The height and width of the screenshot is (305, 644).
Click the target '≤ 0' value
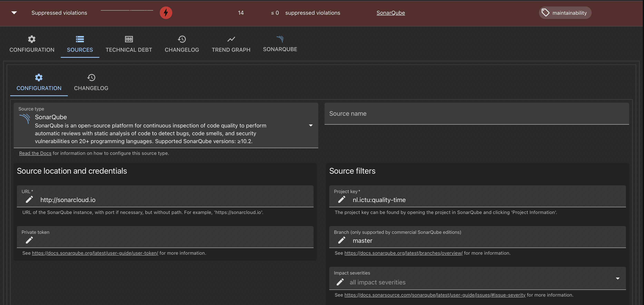point(275,13)
